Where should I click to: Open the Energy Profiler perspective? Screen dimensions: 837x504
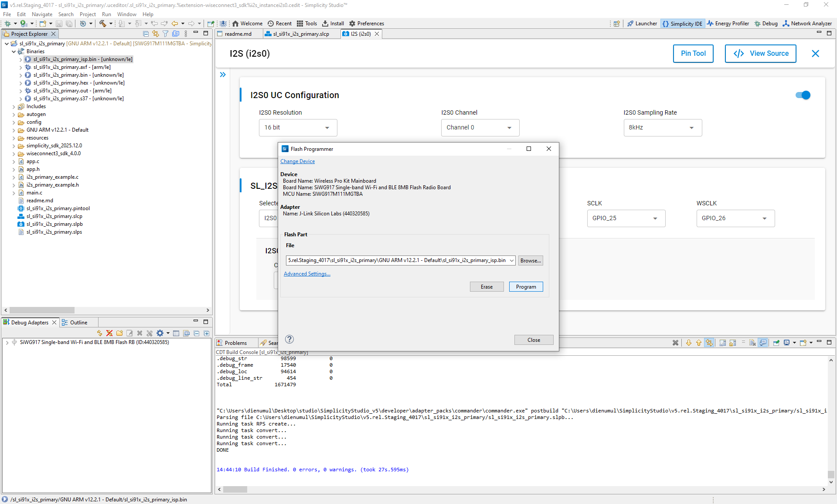pos(728,24)
